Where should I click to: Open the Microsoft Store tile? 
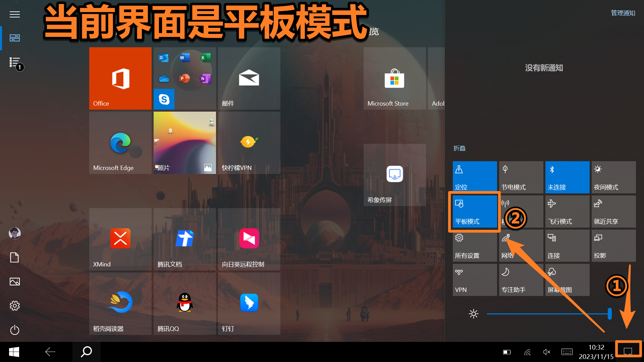pos(395,78)
